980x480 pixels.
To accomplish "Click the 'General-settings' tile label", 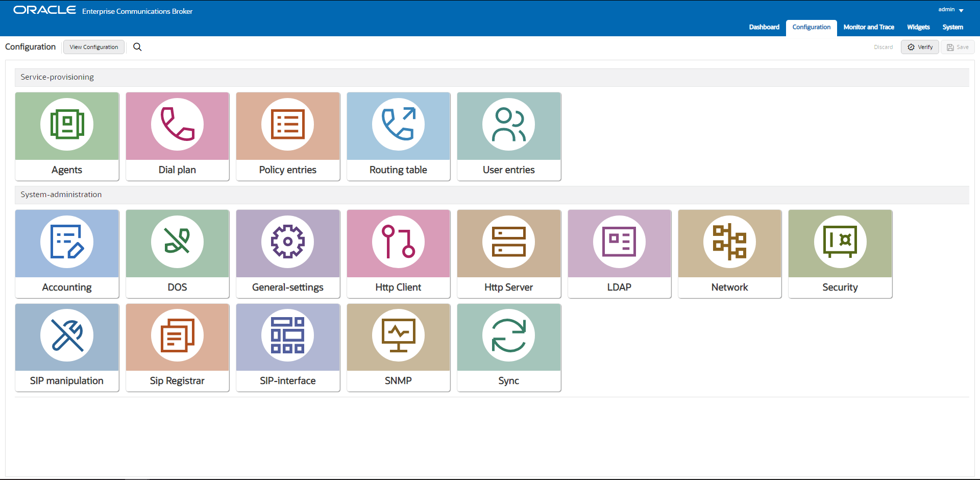I will click(288, 287).
